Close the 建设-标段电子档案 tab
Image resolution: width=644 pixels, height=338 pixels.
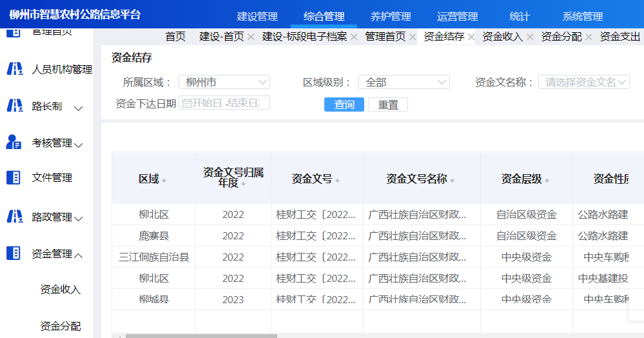pyautogui.click(x=354, y=37)
